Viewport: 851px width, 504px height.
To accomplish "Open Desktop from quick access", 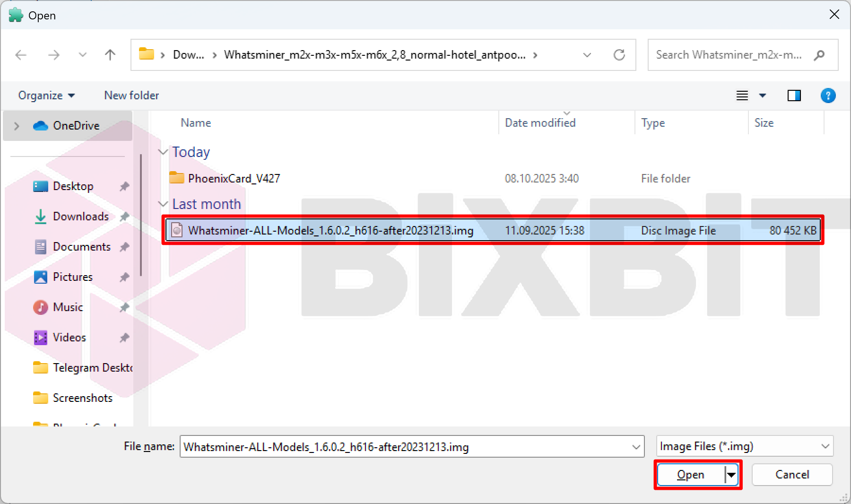I will point(73,186).
